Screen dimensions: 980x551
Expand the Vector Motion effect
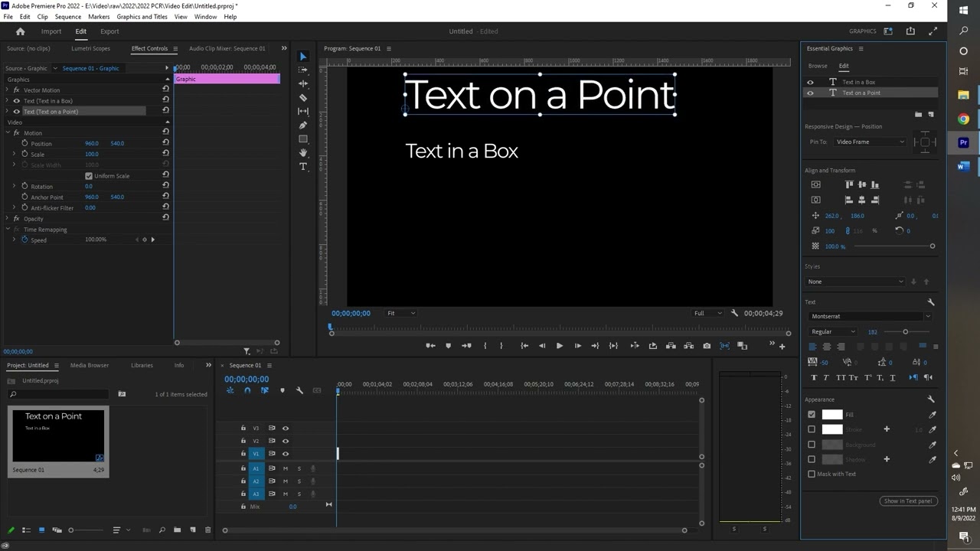8,90
